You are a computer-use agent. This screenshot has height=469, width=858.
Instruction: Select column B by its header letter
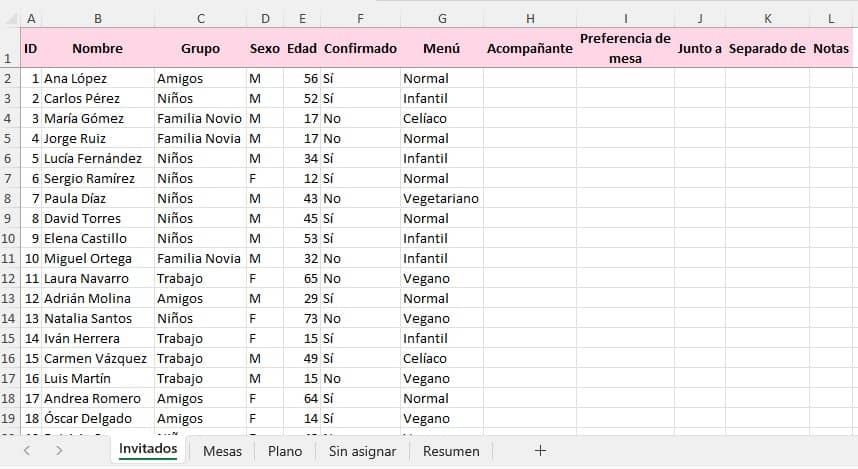tap(97, 18)
